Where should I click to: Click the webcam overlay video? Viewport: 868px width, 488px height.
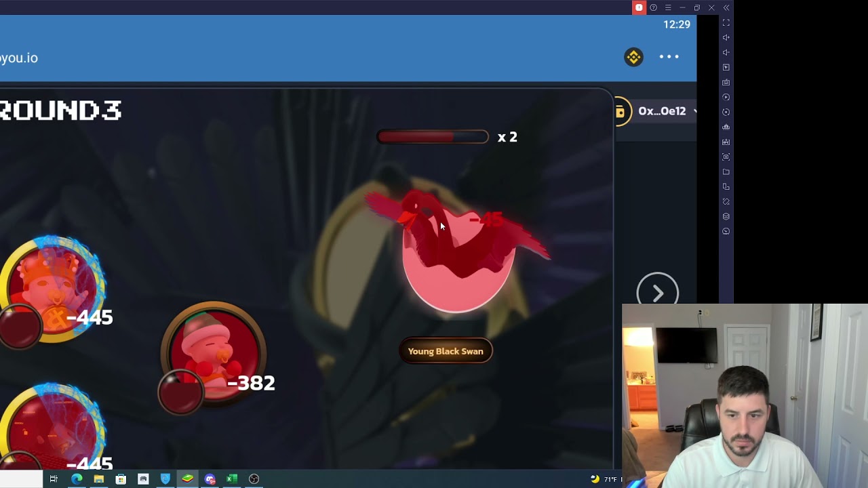tap(745, 396)
